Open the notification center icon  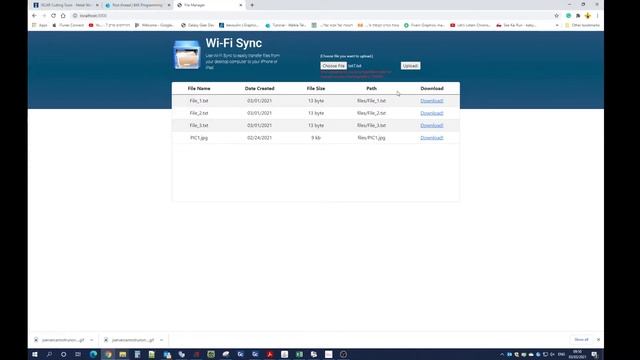click(595, 354)
